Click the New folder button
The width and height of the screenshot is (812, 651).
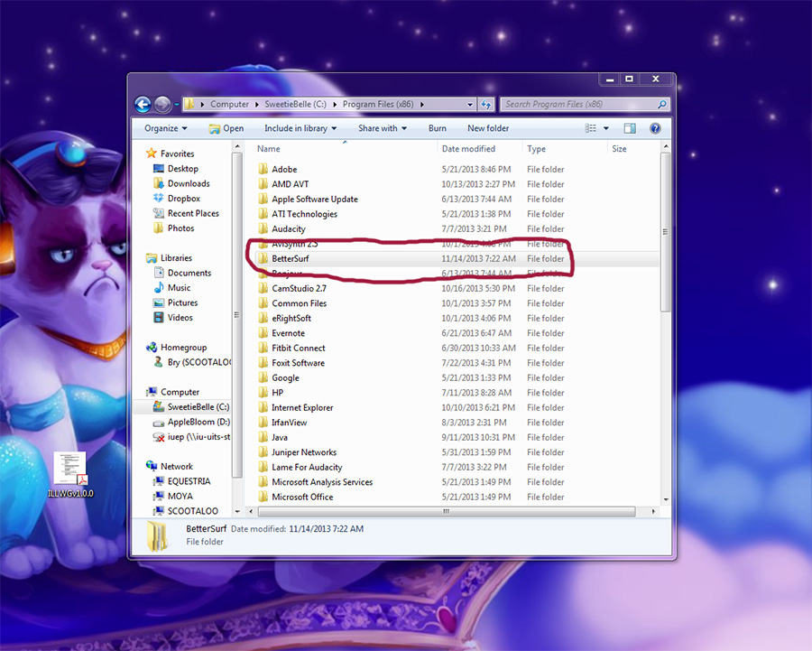488,128
